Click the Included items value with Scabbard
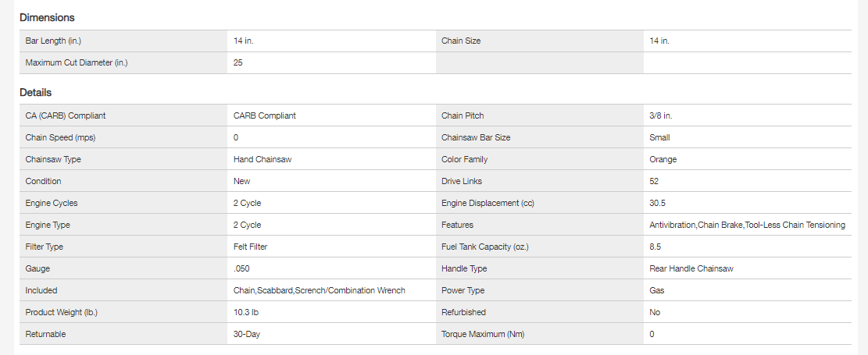The image size is (868, 355). (x=320, y=290)
